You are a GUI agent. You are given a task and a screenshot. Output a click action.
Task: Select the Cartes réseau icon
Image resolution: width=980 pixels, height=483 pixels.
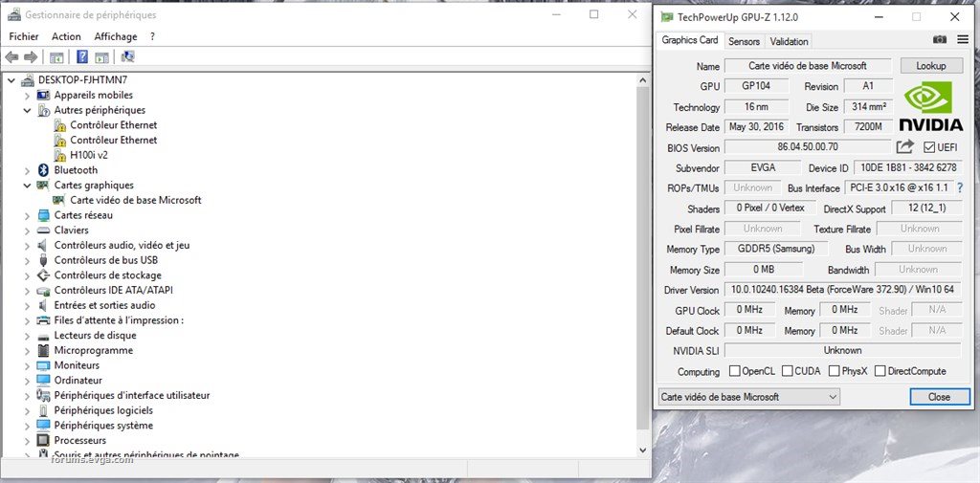tap(43, 215)
